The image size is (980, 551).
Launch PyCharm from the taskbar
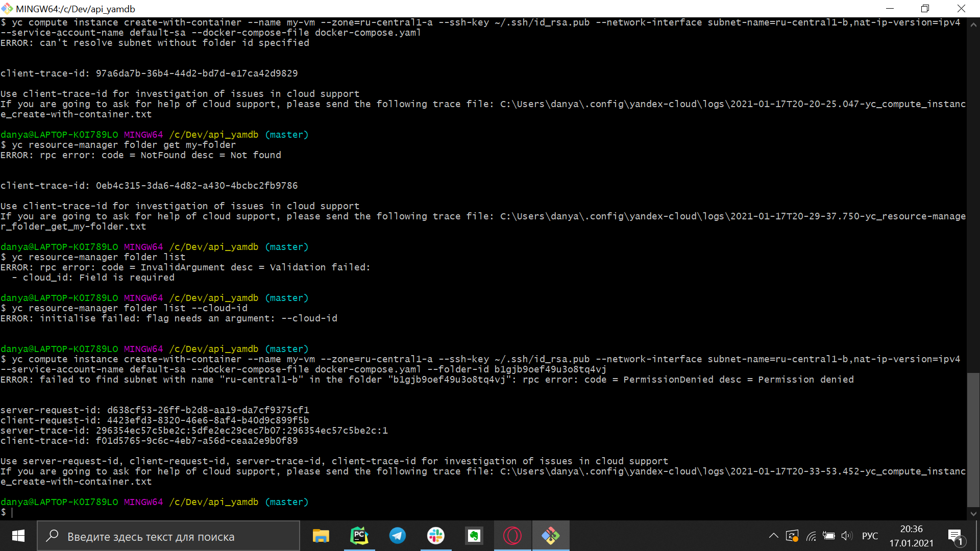click(359, 536)
